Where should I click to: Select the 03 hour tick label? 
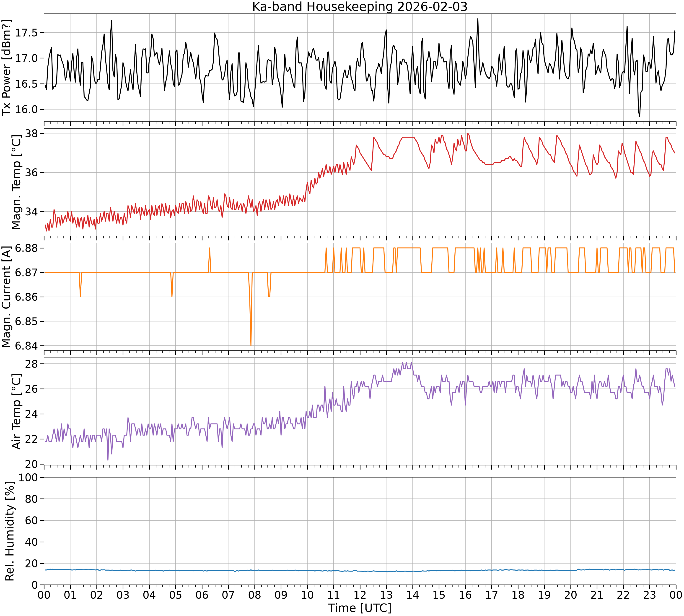(123, 595)
